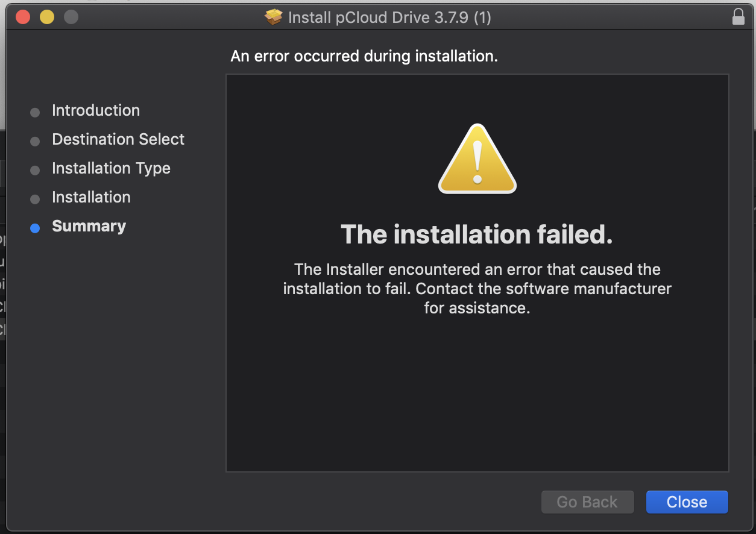The image size is (756, 534).
Task: Select the Installation Type step
Action: pyautogui.click(x=111, y=168)
